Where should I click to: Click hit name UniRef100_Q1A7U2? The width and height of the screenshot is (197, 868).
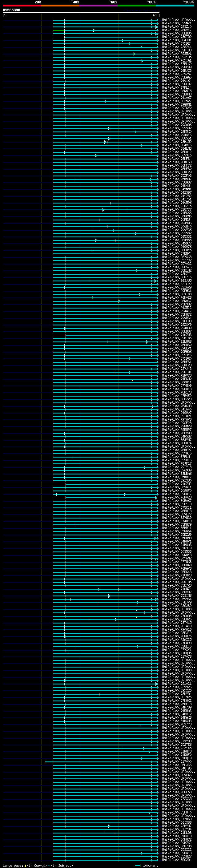(177, 484)
